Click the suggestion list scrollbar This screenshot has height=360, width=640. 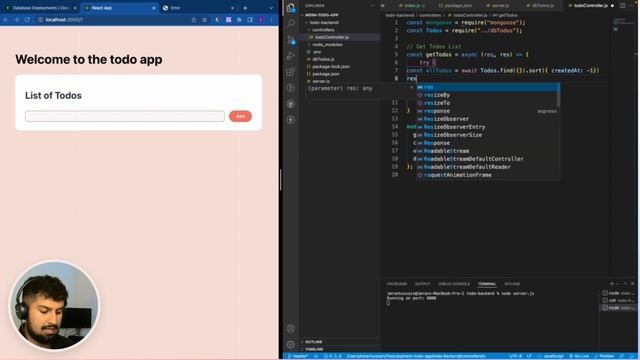click(x=558, y=96)
